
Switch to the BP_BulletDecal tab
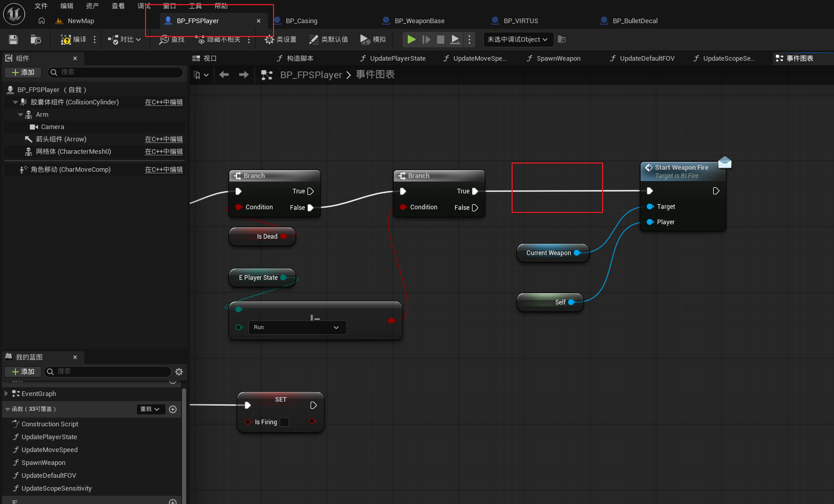pyautogui.click(x=629, y=21)
